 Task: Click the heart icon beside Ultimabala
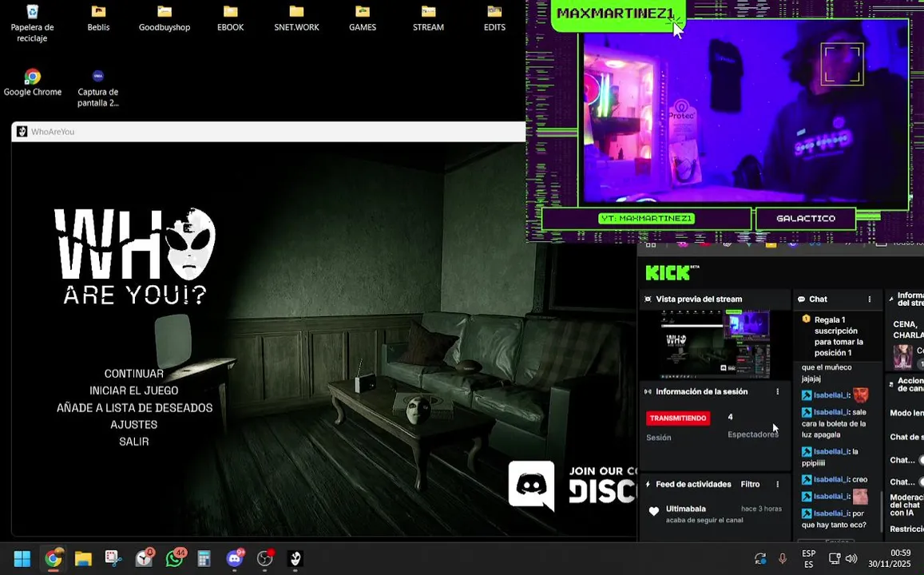click(653, 511)
